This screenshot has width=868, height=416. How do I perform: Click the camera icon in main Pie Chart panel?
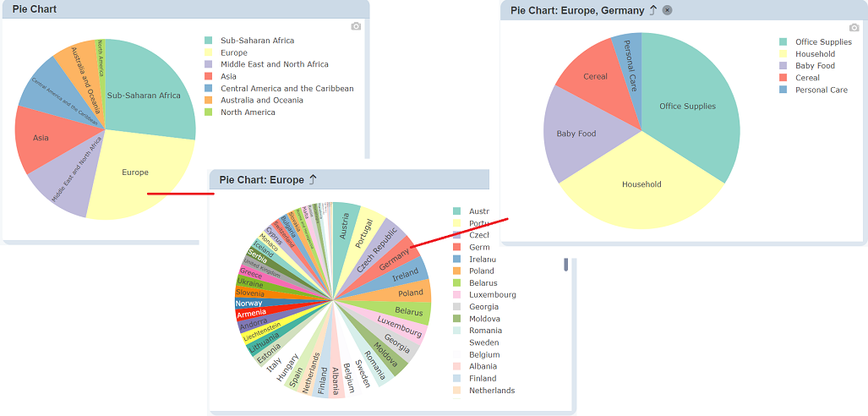[x=356, y=26]
